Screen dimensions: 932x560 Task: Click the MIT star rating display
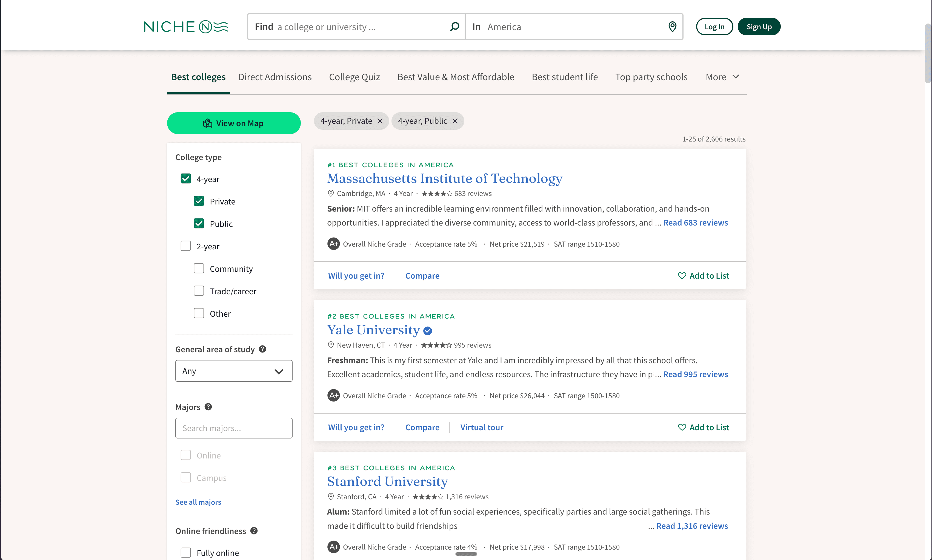437,193
